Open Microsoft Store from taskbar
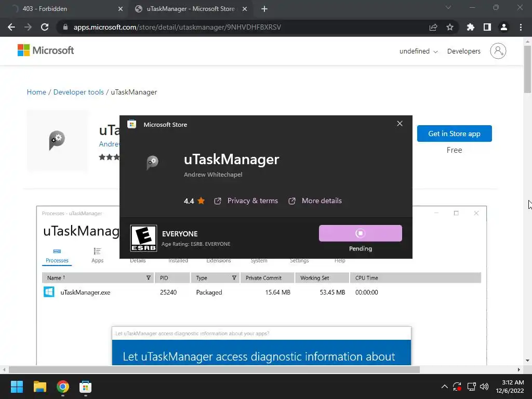Image resolution: width=532 pixels, height=399 pixels. pos(86,387)
